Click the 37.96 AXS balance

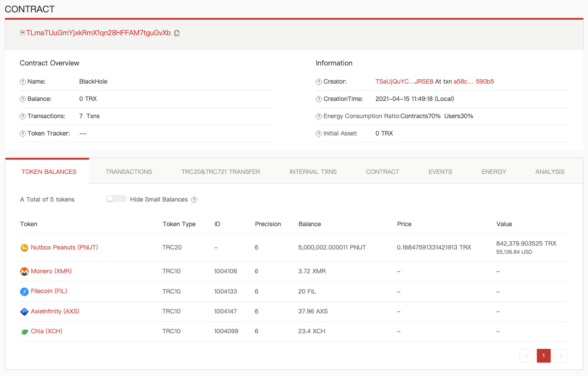point(313,311)
